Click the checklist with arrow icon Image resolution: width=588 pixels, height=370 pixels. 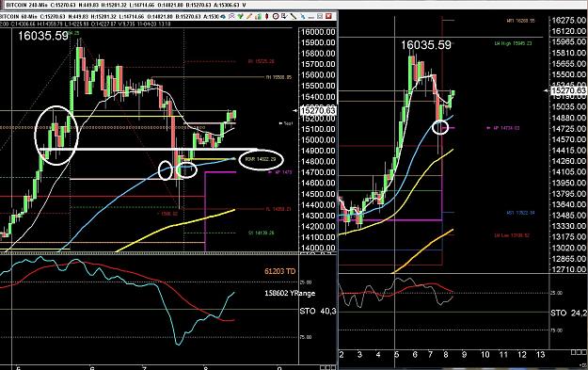coord(284,16)
